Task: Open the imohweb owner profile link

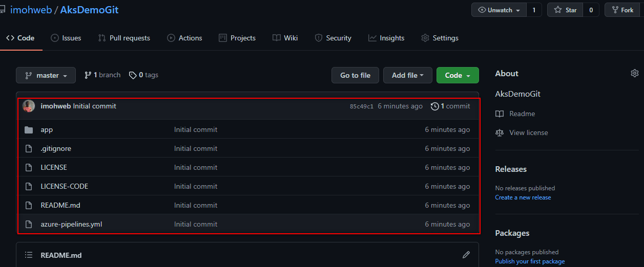Action: click(31, 10)
